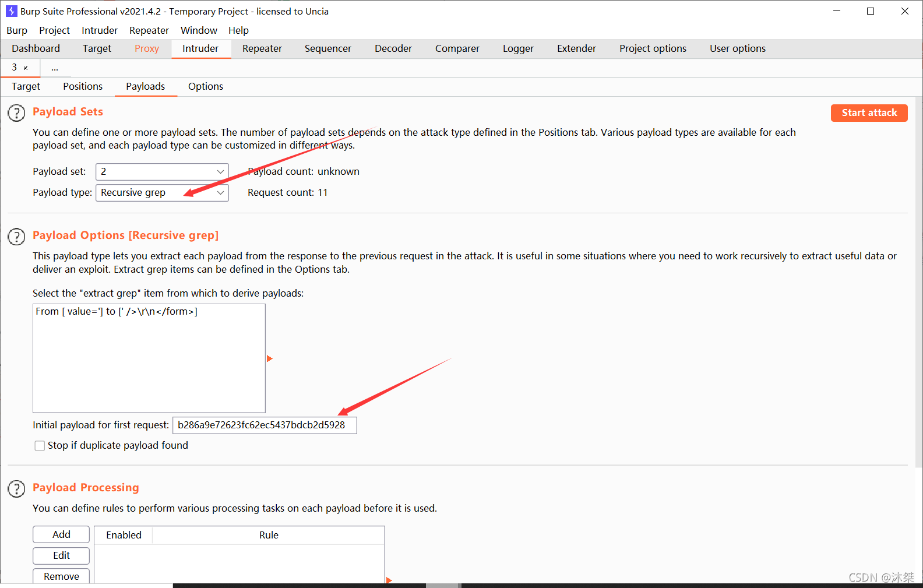Viewport: 923px width, 588px height.
Task: Select the top-level Intruder tab
Action: (200, 49)
